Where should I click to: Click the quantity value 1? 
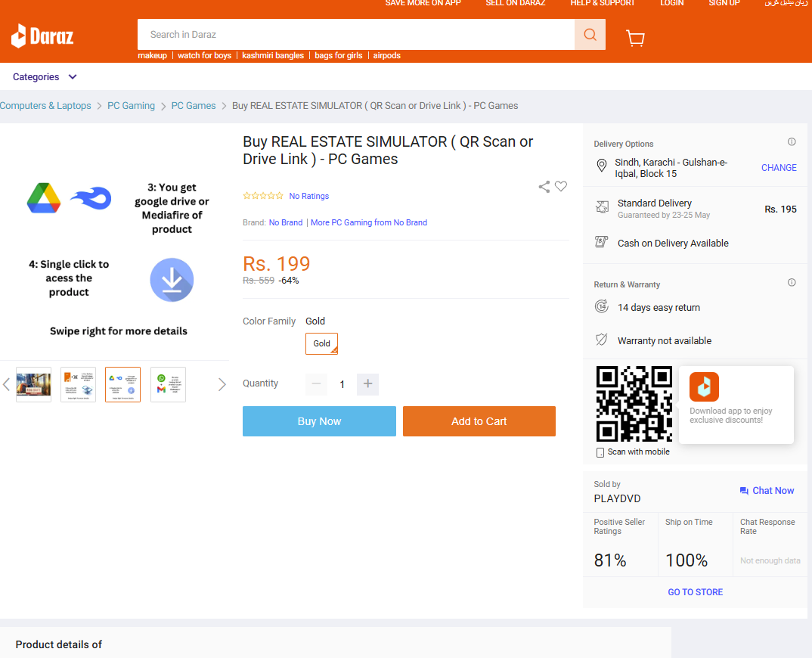tap(342, 384)
